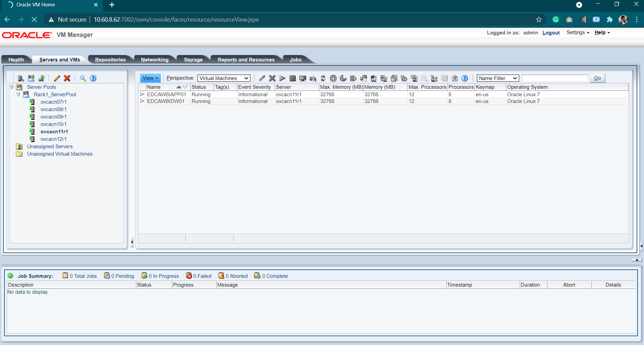Click the Suspend VM moon icon

coord(343,78)
